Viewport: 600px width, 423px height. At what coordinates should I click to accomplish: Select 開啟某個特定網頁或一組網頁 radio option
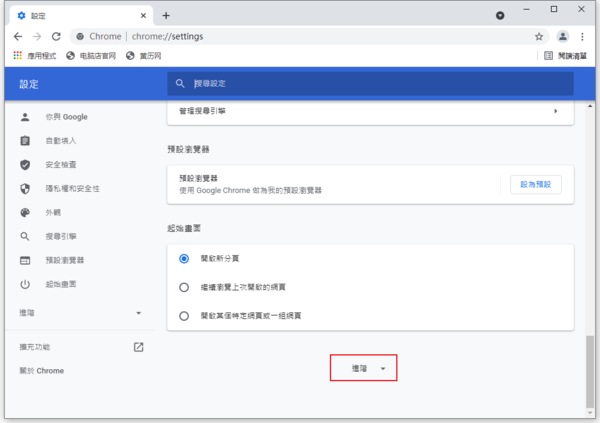tap(184, 316)
